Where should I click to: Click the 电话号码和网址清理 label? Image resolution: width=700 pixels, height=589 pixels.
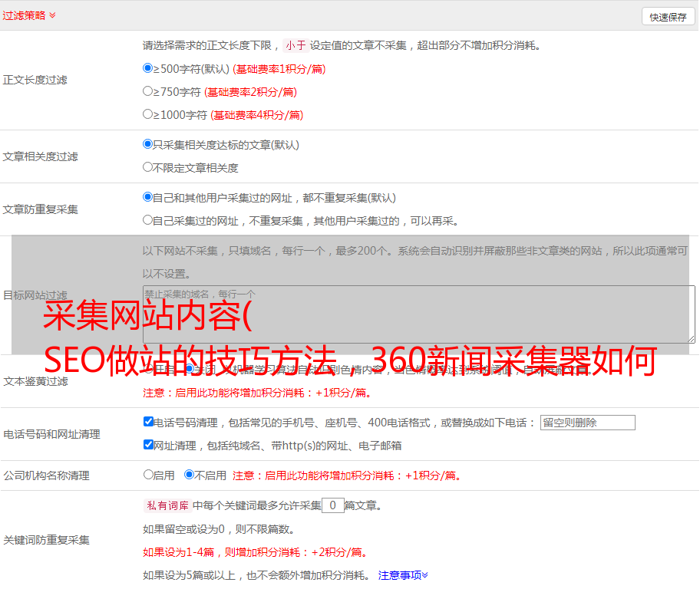pyautogui.click(x=51, y=434)
